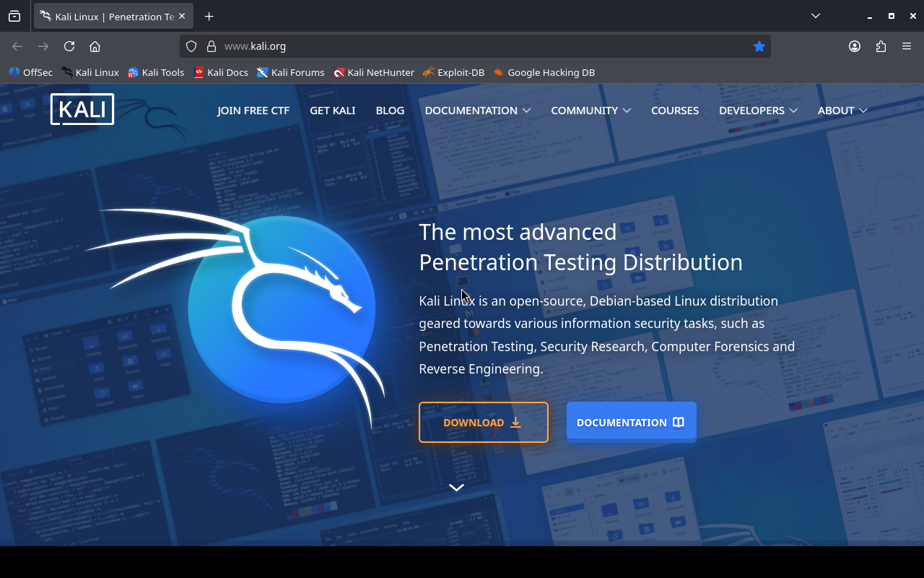Go to the Courses page

point(674,111)
